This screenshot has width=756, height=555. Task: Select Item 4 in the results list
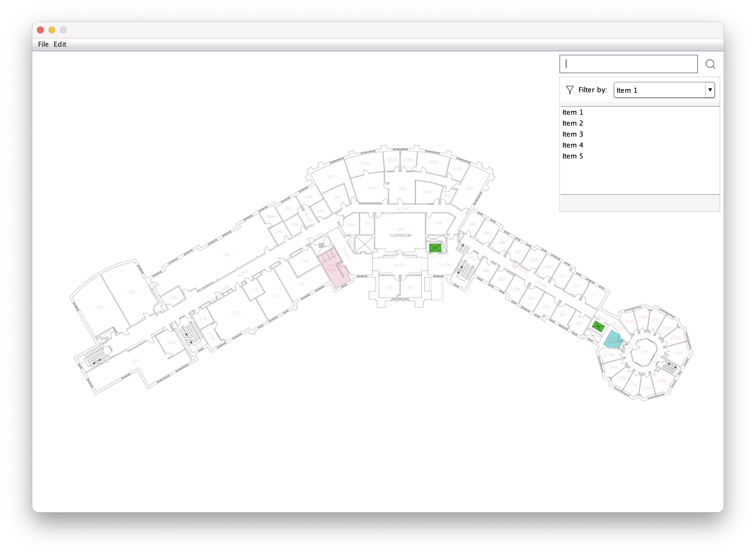(573, 145)
